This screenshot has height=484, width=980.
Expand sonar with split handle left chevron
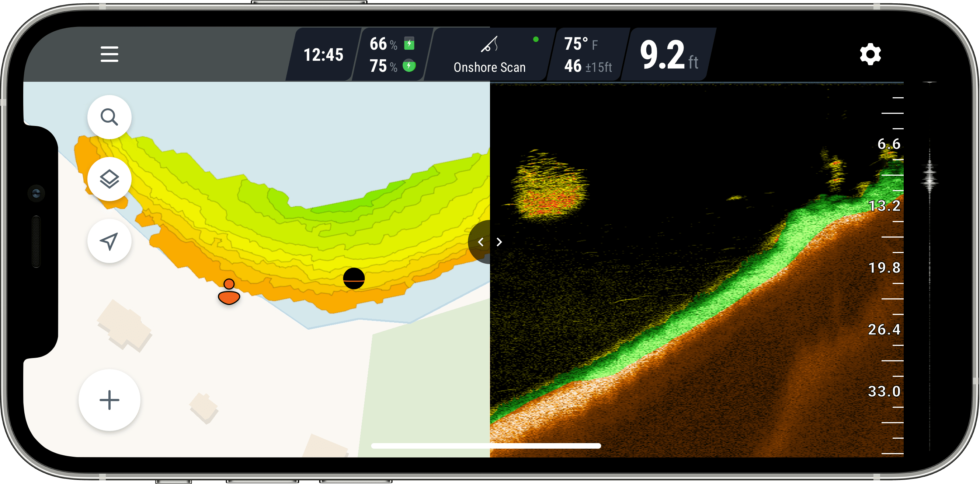click(x=480, y=242)
